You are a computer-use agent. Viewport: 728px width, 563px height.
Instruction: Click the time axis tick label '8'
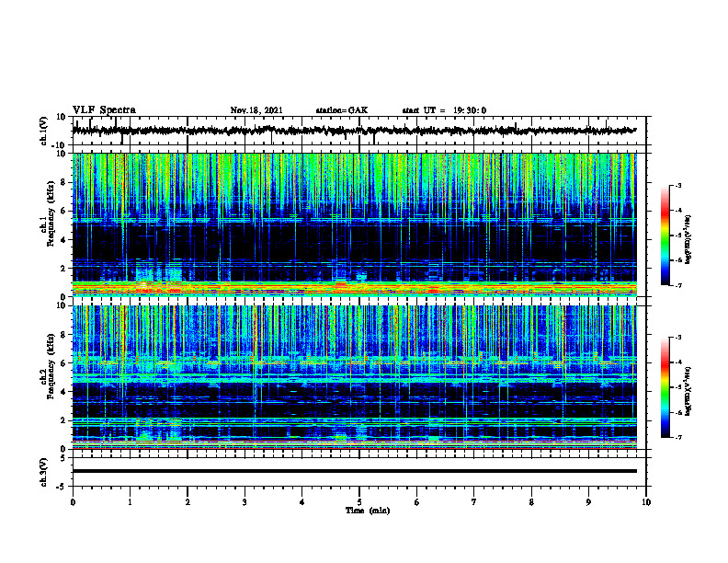[531, 502]
